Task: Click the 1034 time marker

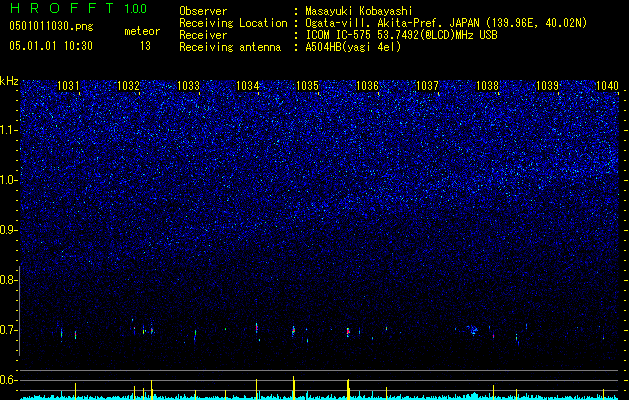Action: (x=248, y=85)
